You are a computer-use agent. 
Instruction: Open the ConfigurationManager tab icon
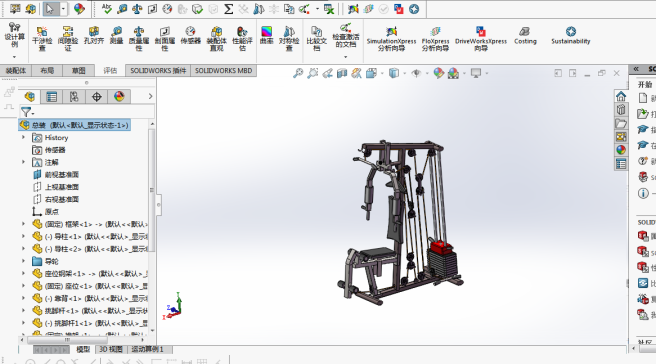(x=74, y=97)
